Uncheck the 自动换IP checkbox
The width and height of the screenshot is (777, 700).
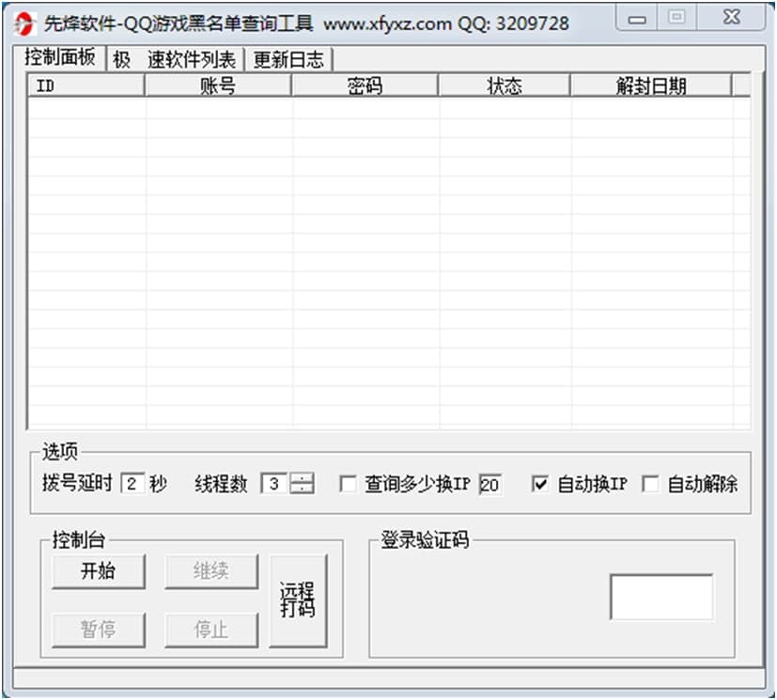click(539, 484)
